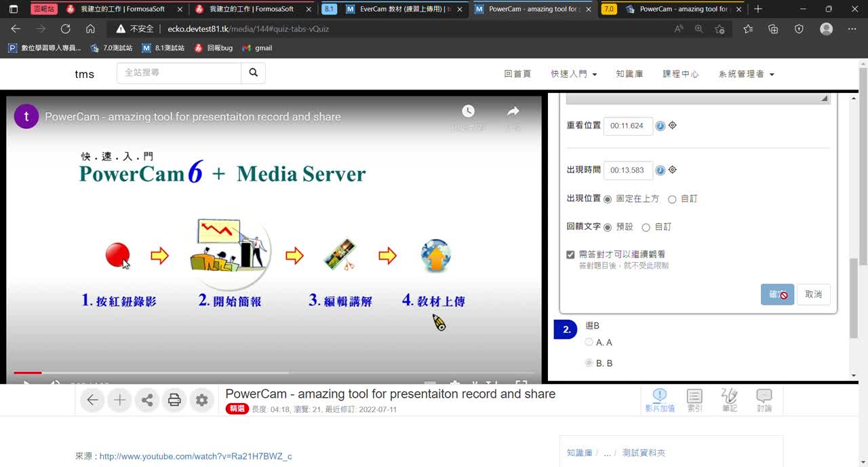The width and height of the screenshot is (868, 467).
Task: Click the gear settings button below video
Action: [201, 400]
